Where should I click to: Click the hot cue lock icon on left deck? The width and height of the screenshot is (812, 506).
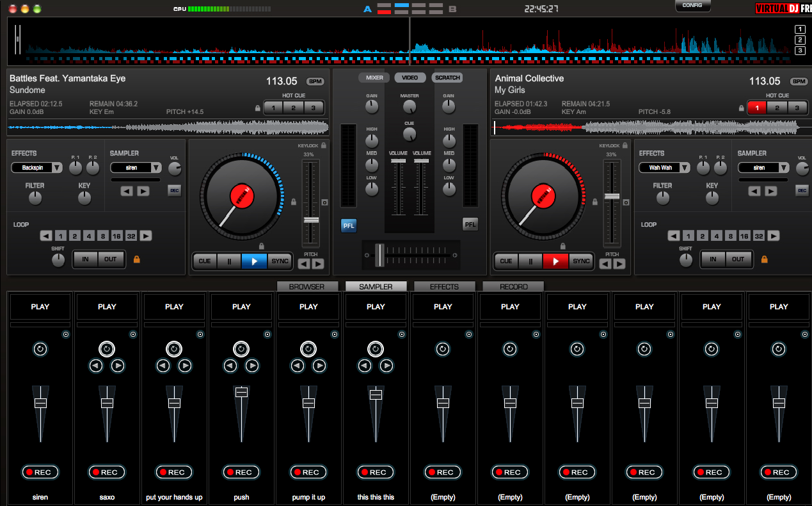pyautogui.click(x=258, y=108)
